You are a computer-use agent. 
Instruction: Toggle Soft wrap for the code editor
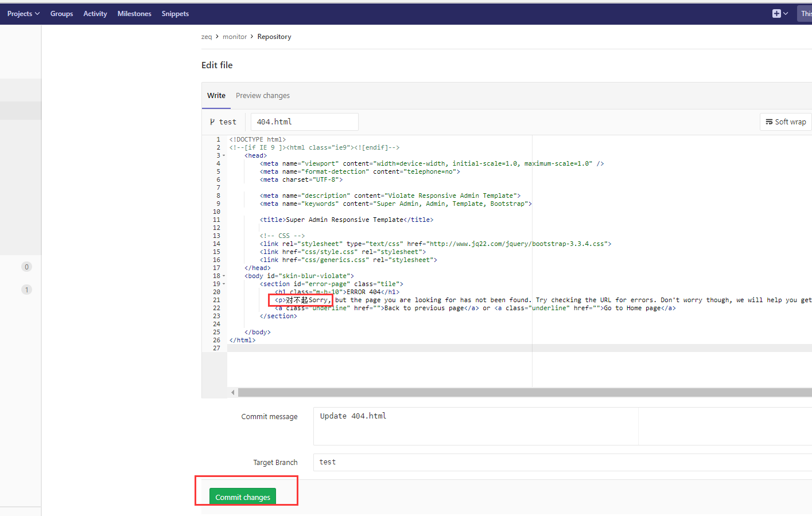click(785, 122)
